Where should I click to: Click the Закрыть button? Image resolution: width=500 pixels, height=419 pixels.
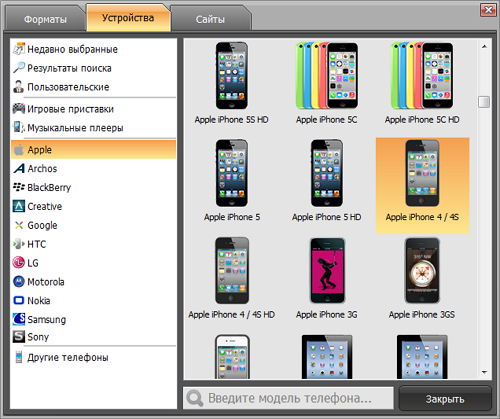click(x=445, y=399)
